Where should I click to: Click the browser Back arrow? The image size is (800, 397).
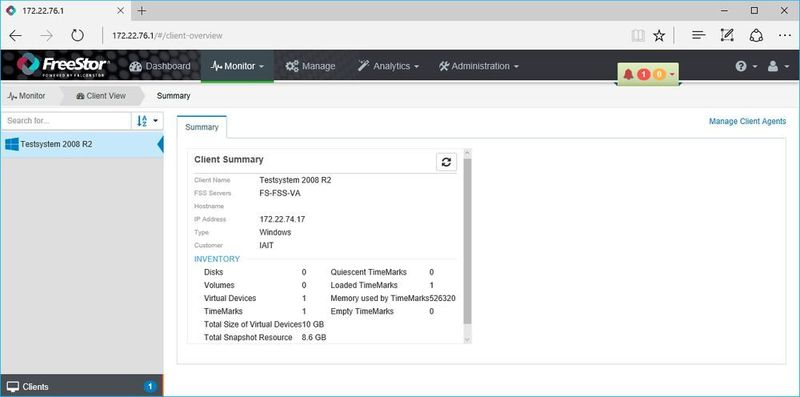point(16,35)
